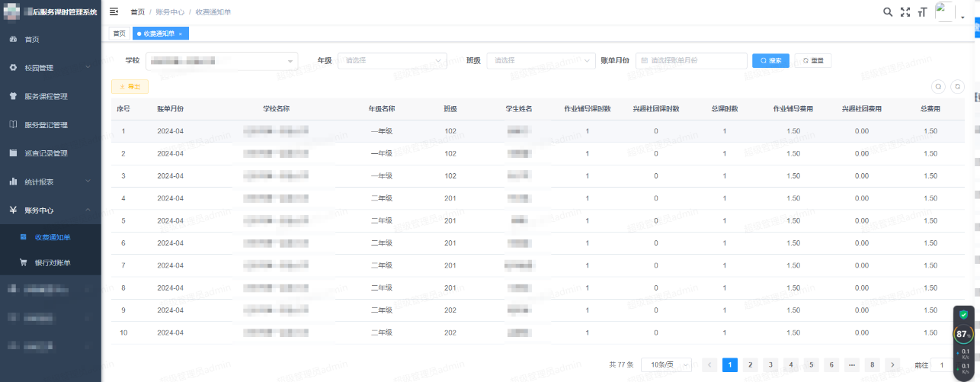Close the 收费通知单 tab with its x
The width and height of the screenshot is (980, 382).
click(180, 34)
